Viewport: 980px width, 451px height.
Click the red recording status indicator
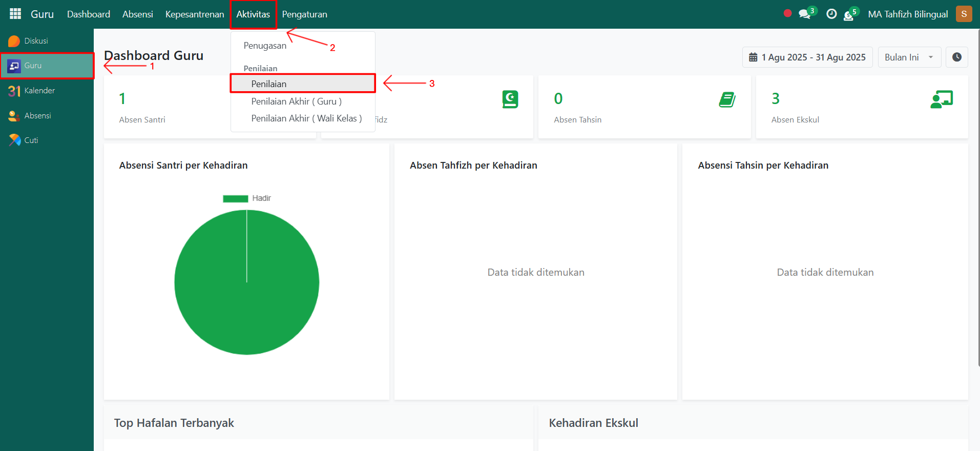(787, 14)
